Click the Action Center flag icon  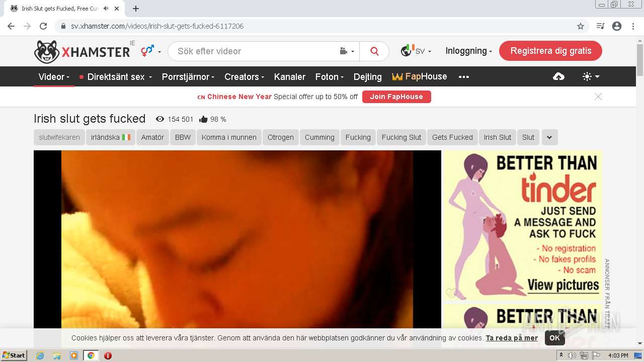click(596, 355)
